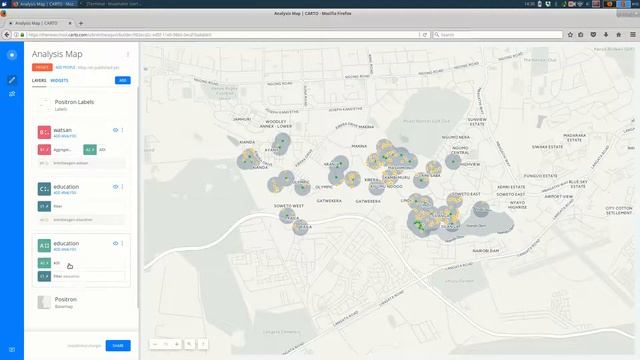
Task: Click the Analysis Map Firefox taskbar entry
Action: coord(44,4)
